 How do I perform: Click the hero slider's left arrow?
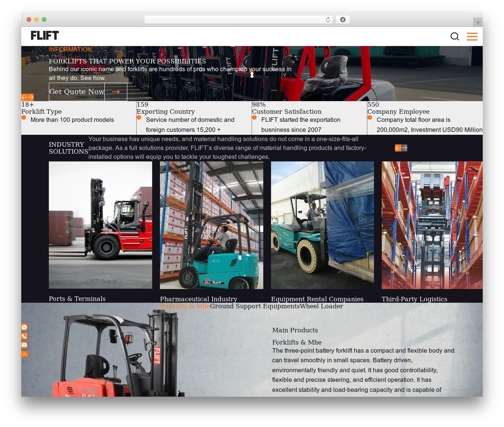point(24,97)
